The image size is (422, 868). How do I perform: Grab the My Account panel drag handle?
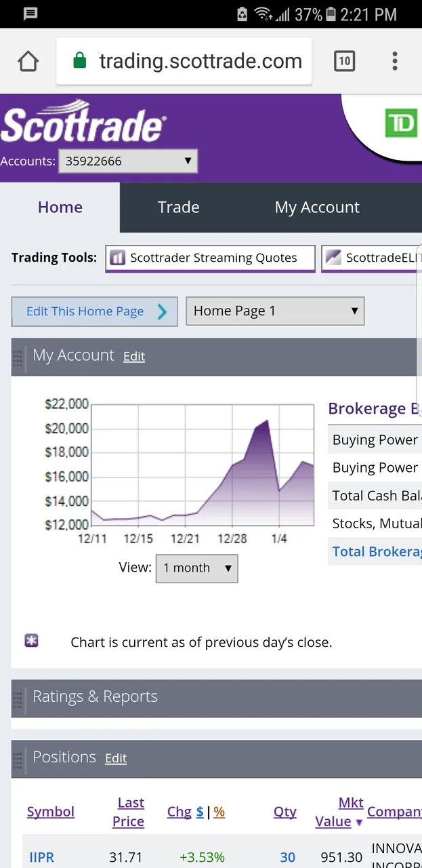[18, 357]
